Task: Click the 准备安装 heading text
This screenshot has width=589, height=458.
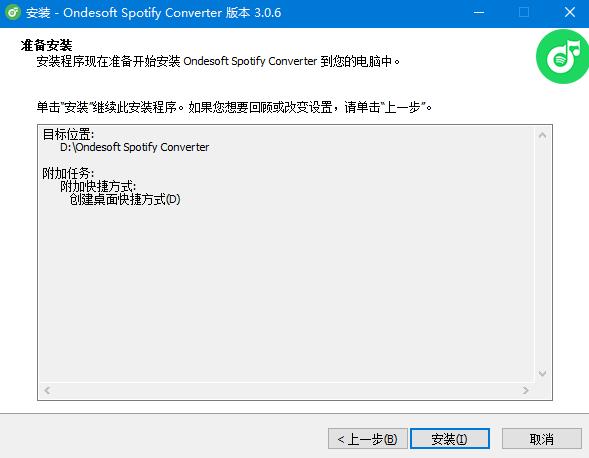Action: click(x=47, y=45)
